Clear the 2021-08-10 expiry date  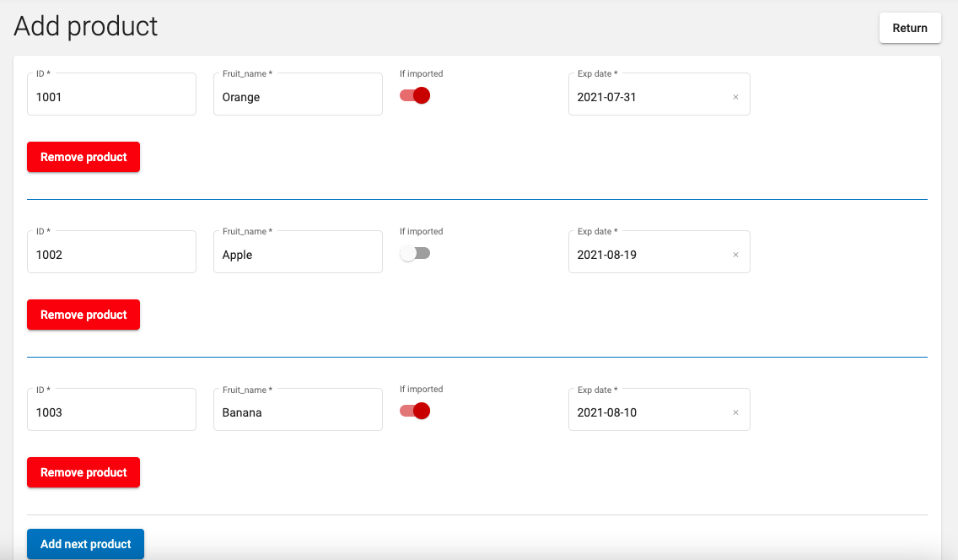tap(735, 412)
